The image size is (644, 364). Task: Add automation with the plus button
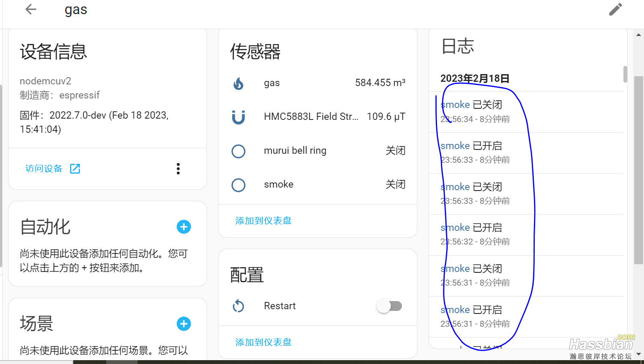coord(184,227)
